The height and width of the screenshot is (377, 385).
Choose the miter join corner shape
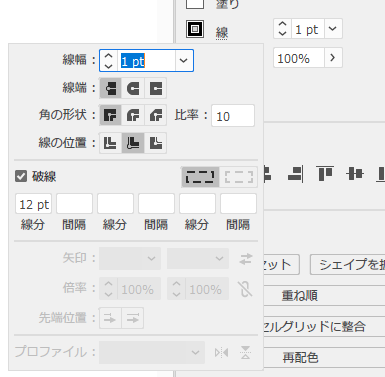click(x=110, y=115)
